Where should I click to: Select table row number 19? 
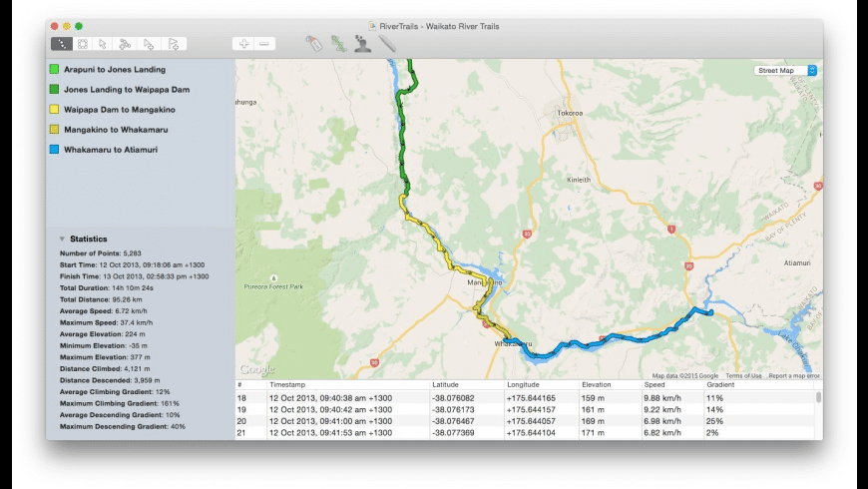pyautogui.click(x=525, y=409)
